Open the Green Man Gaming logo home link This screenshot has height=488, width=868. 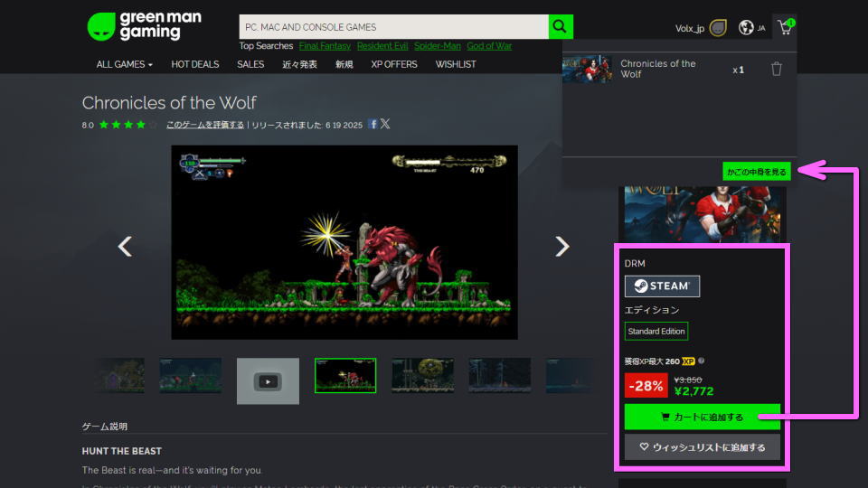pos(145,26)
